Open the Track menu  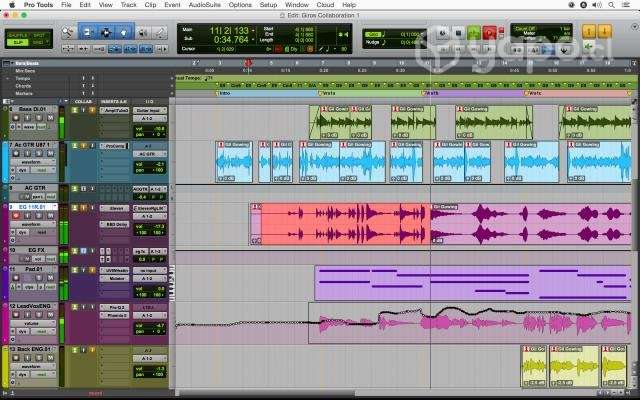[129, 5]
